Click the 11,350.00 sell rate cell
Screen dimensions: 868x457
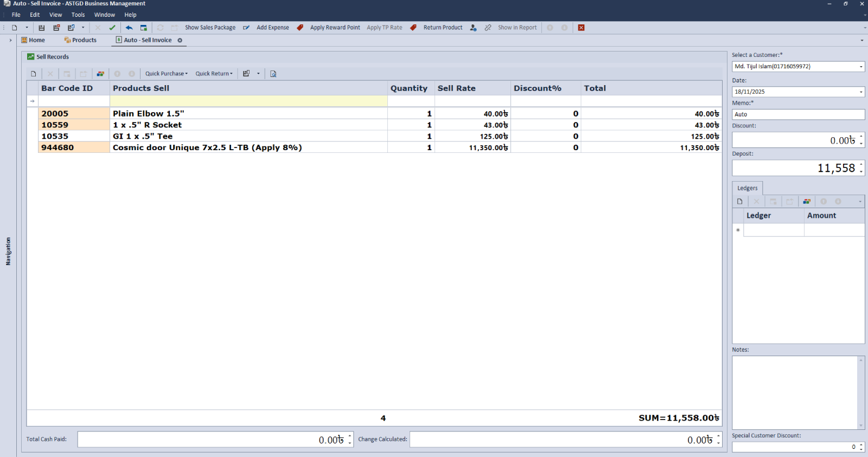pyautogui.click(x=473, y=147)
